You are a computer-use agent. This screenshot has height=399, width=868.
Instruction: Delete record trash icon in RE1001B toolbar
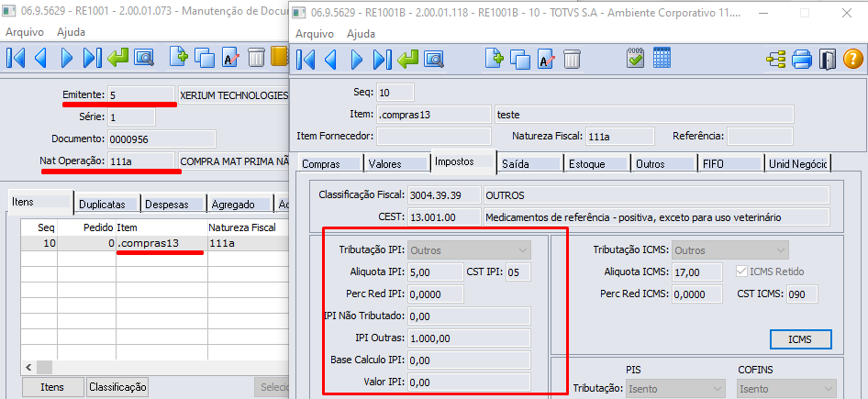[x=572, y=58]
